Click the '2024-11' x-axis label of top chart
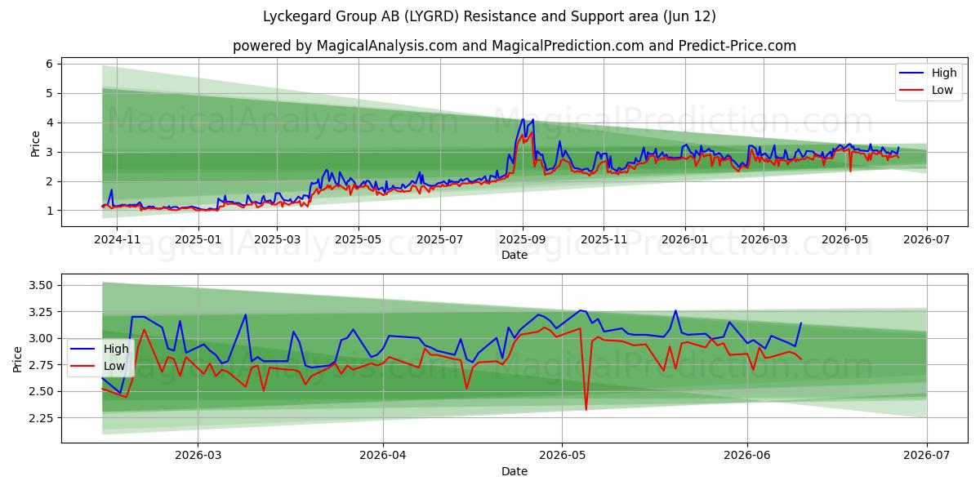 118,239
